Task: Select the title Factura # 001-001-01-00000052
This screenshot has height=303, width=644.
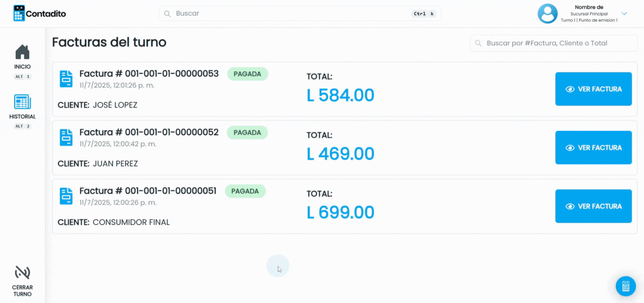Action: pos(149,132)
